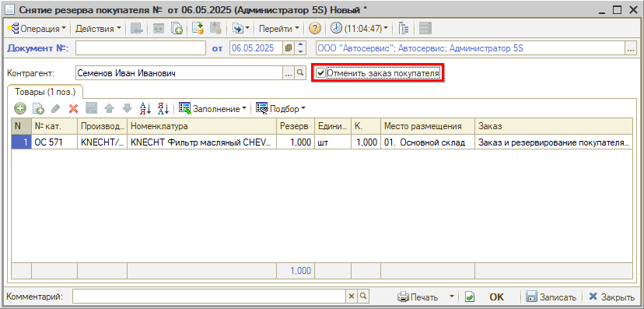
Task: Click the Документ № input field
Action: point(140,48)
